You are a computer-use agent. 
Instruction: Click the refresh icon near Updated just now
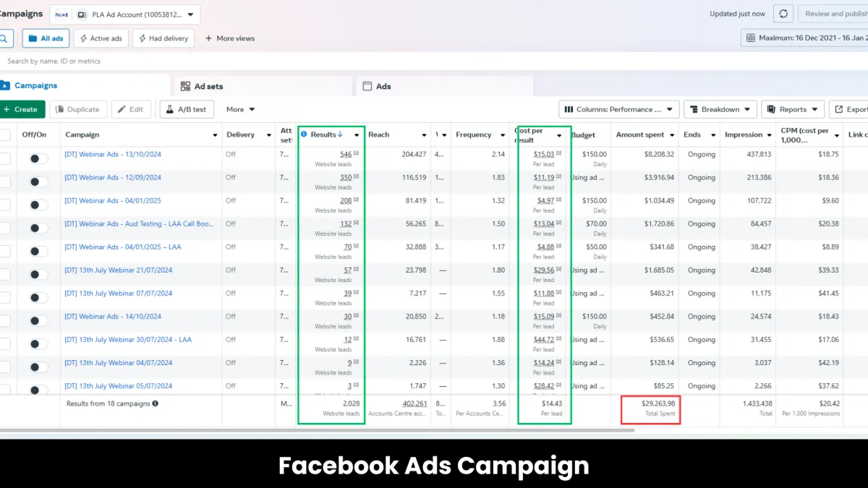click(783, 14)
